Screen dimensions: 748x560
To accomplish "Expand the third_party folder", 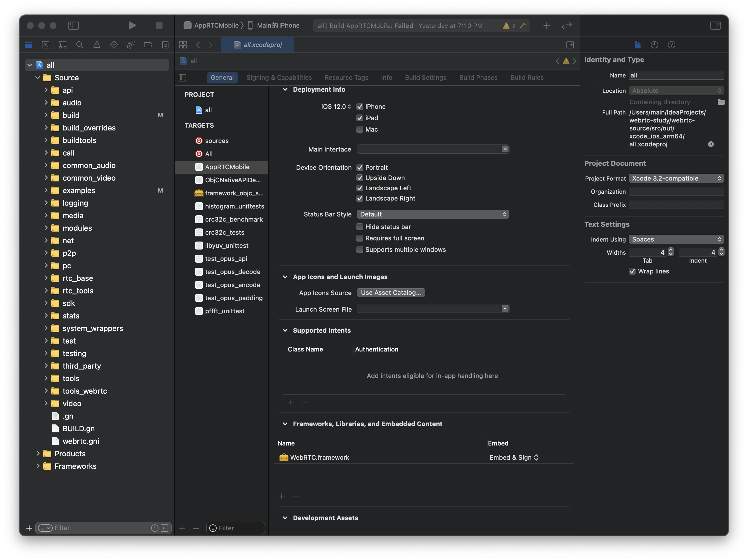I will (x=46, y=366).
